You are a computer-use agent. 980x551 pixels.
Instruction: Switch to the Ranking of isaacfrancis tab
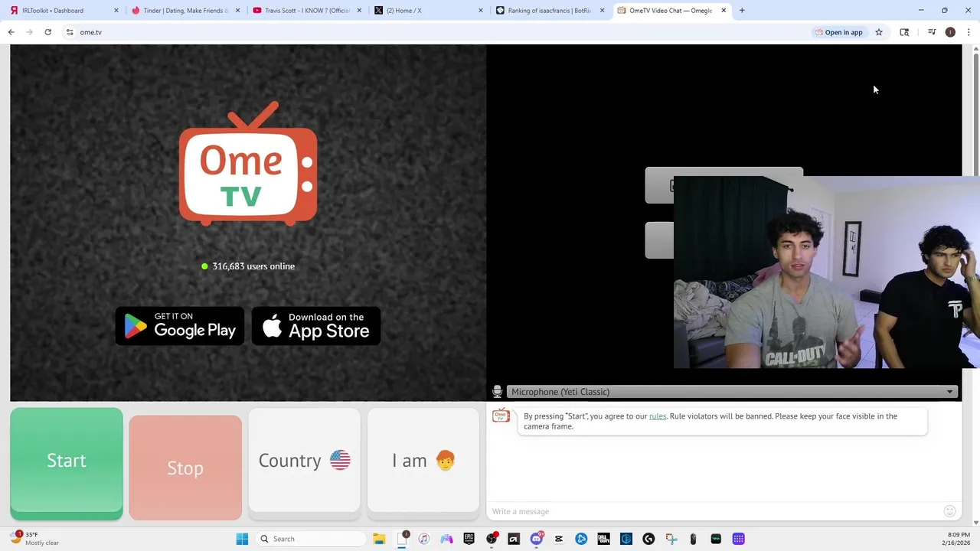pyautogui.click(x=549, y=11)
